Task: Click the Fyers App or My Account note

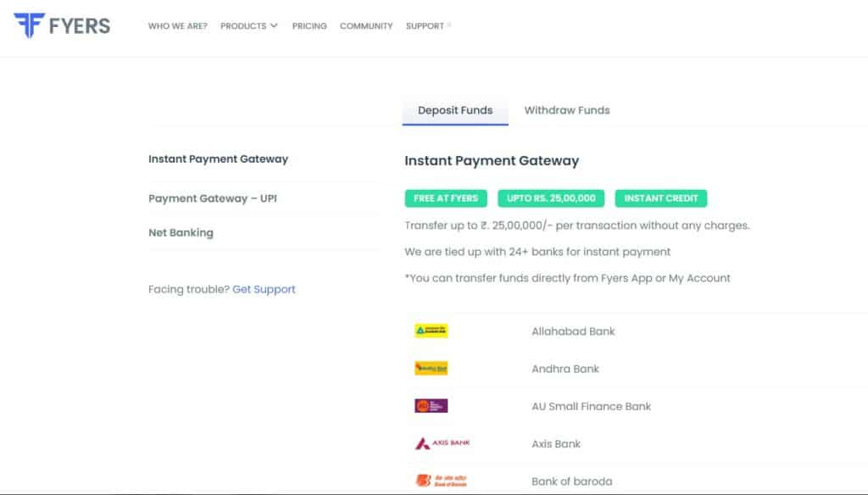Action: pyautogui.click(x=567, y=278)
